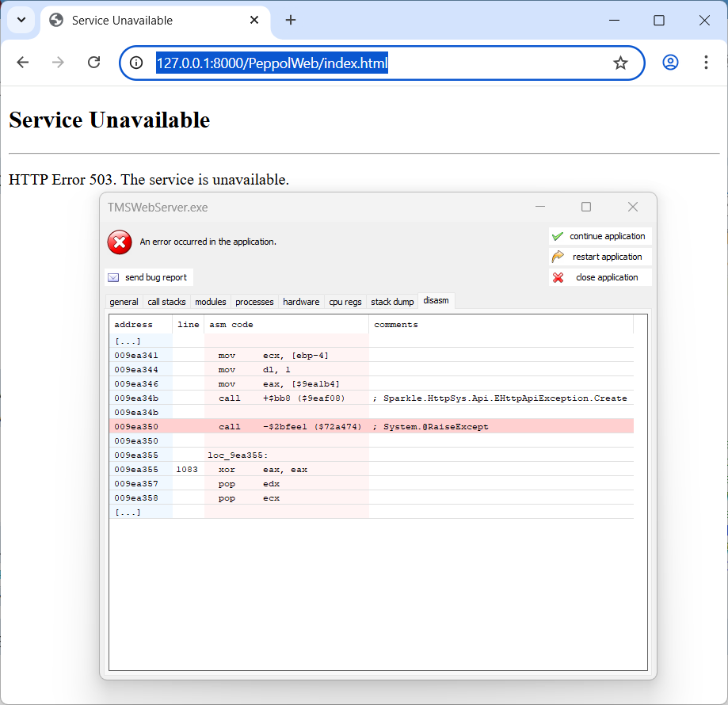Viewport: 728px width, 705px height.
Task: Click the browser back arrow
Action: tap(23, 63)
